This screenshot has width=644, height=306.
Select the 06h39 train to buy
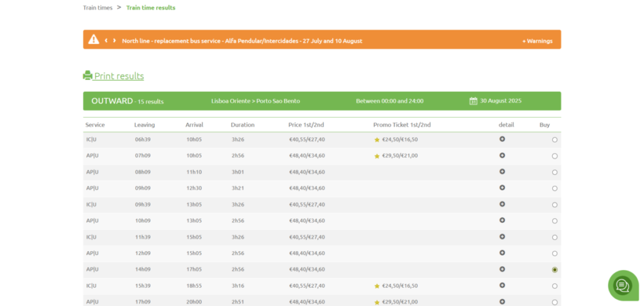[x=555, y=140]
